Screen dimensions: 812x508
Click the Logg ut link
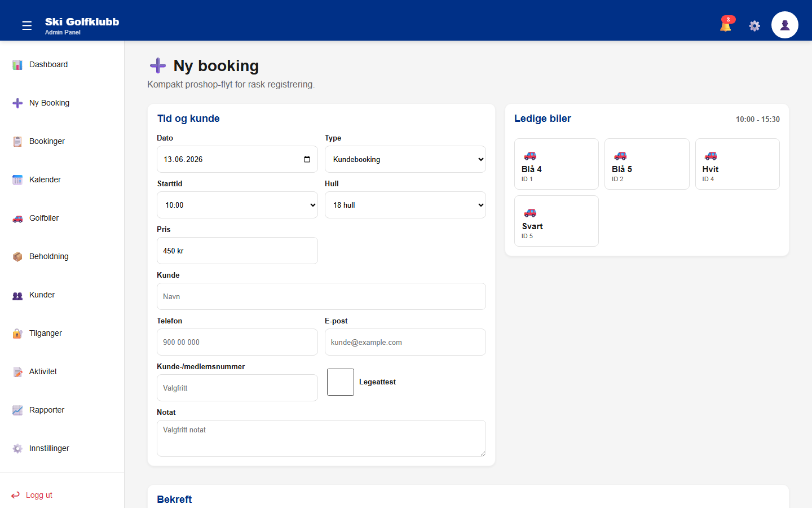(32, 495)
